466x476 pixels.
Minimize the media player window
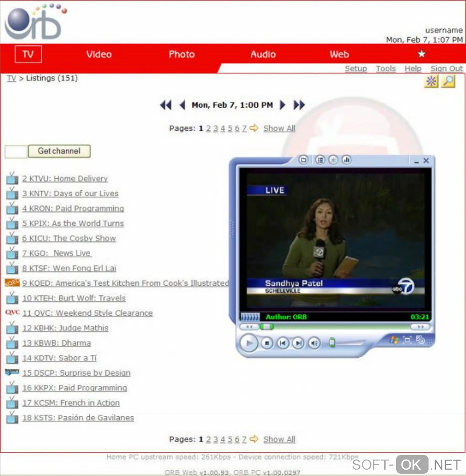pos(416,161)
